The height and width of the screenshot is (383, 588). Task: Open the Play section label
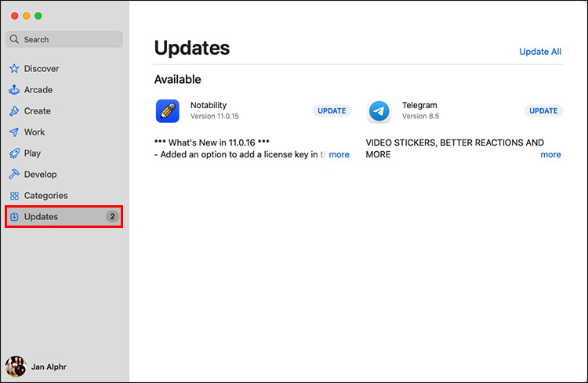[32, 154]
